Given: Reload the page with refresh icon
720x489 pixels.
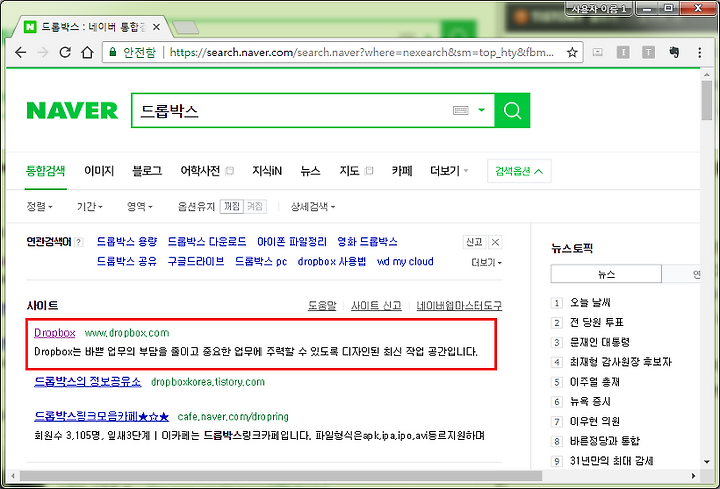Looking at the screenshot, I should click(65, 52).
